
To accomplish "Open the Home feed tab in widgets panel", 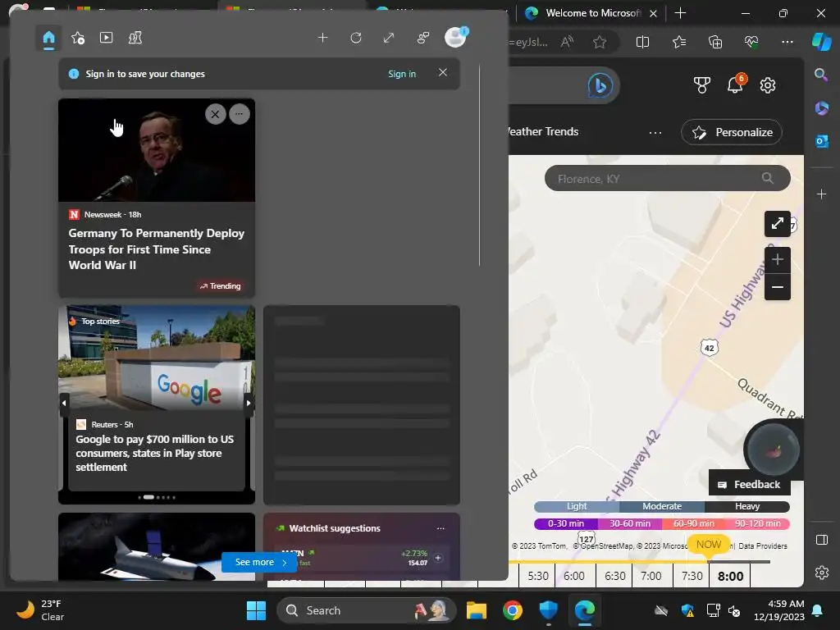I will point(48,38).
